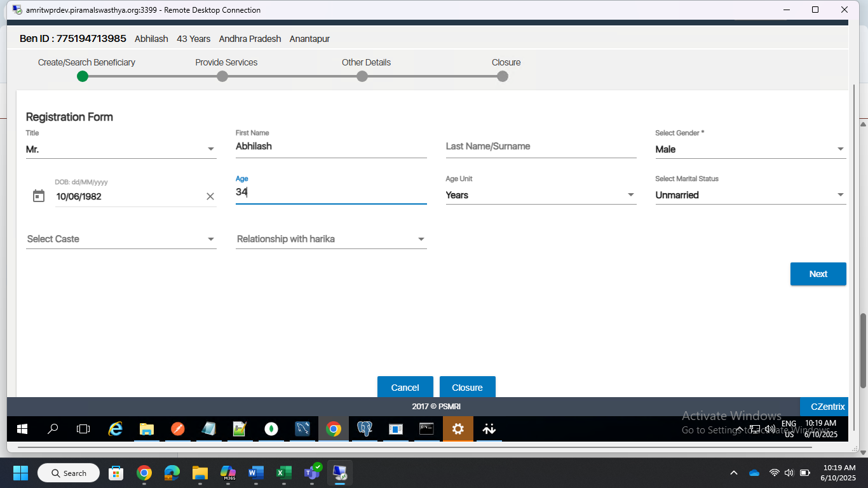This screenshot has width=868, height=488.
Task: Open Microsoft Store in local taskbar
Action: 116,473
